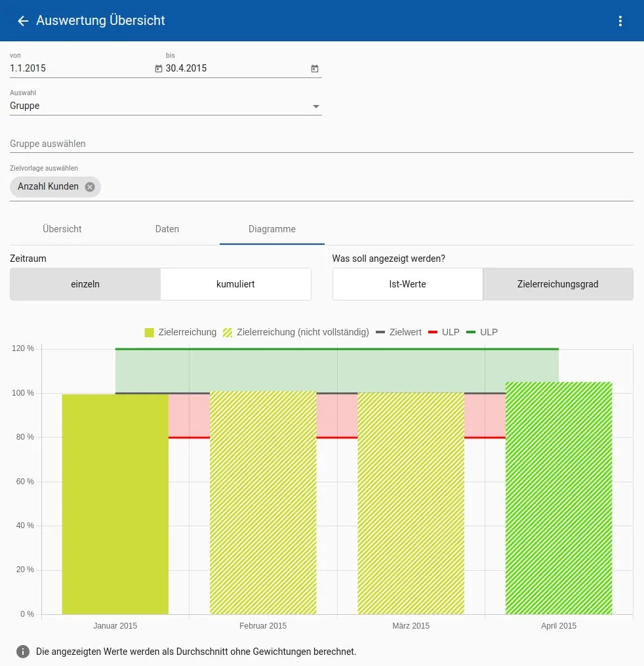Open the 'bis' date calendar picker
The width and height of the screenshot is (644, 666).
[314, 68]
